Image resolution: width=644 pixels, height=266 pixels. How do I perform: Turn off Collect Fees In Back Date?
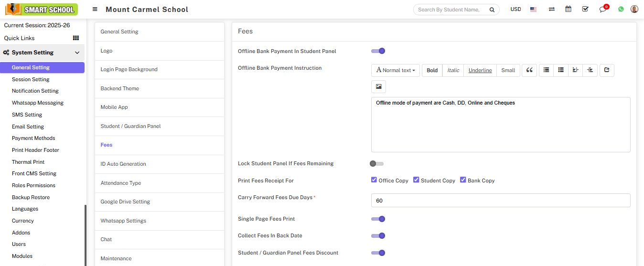(378, 235)
